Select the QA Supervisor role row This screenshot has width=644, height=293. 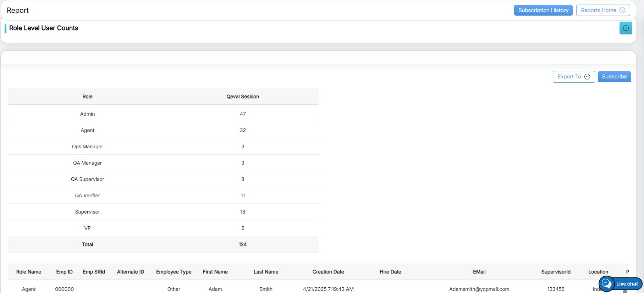(87, 179)
